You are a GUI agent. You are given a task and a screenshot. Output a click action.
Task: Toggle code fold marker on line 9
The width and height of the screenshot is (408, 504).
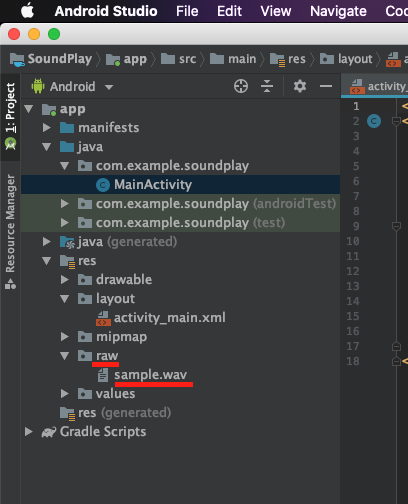[x=396, y=227]
